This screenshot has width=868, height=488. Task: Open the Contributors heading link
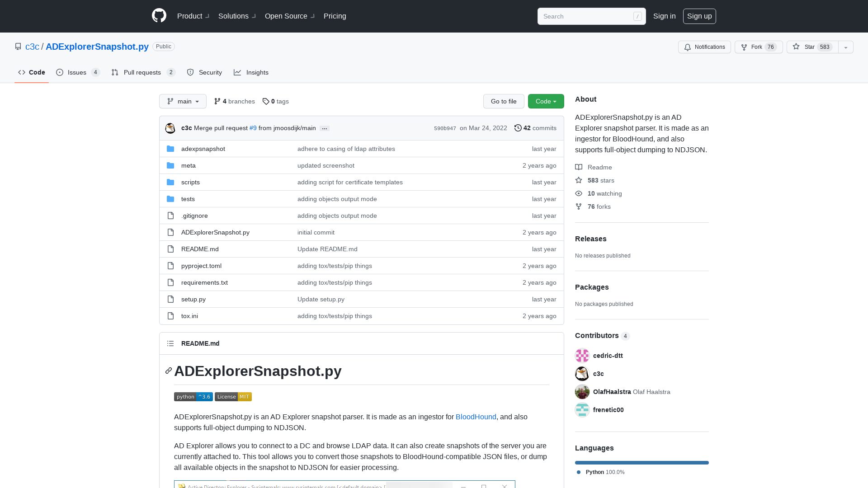603,335
